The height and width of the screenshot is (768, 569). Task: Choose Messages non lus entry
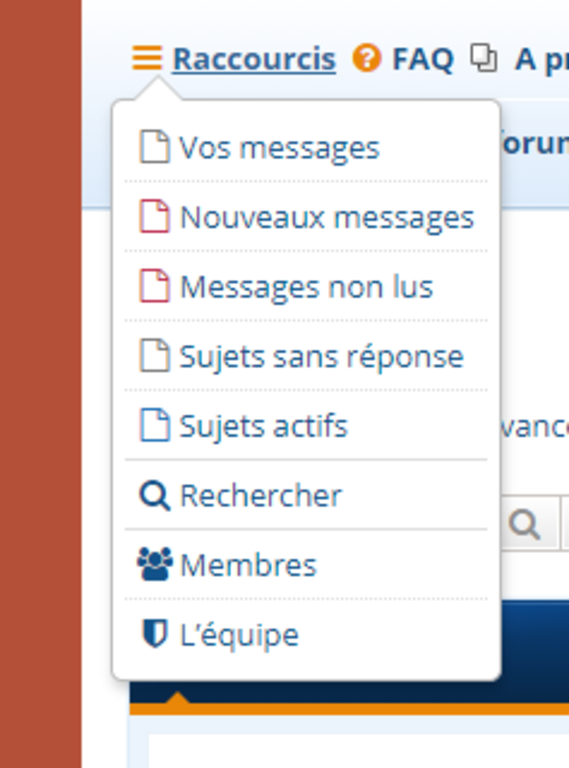click(x=307, y=287)
